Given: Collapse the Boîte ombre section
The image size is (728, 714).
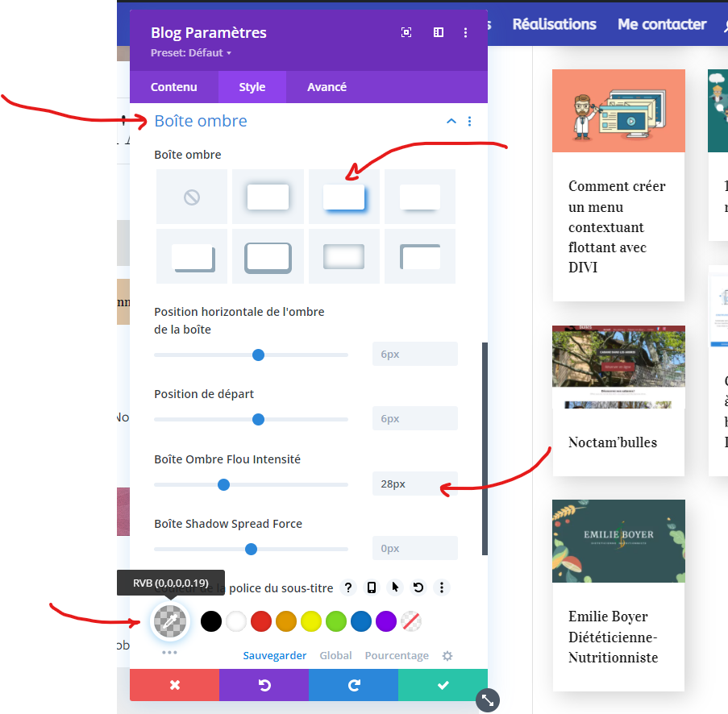Looking at the screenshot, I should tap(451, 121).
